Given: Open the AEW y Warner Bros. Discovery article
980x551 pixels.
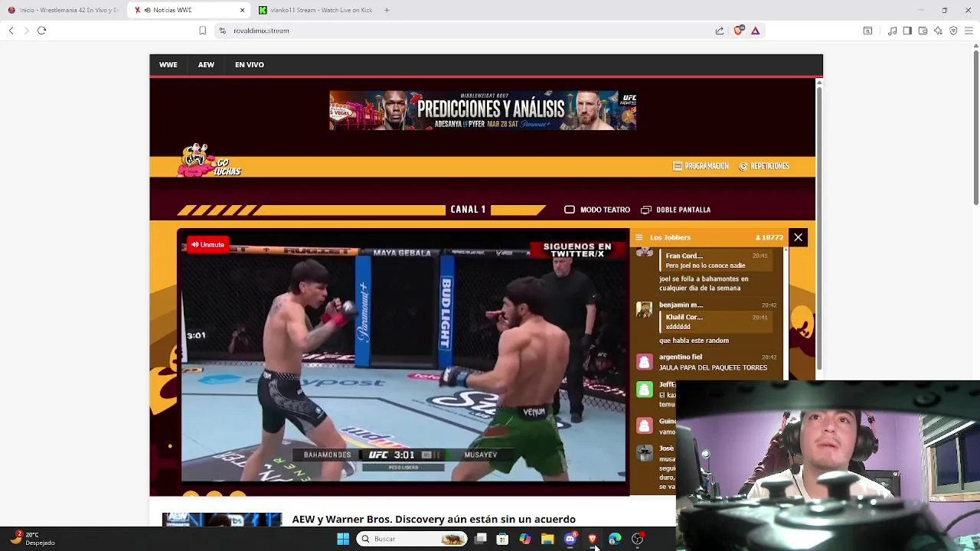Looking at the screenshot, I should 433,520.
